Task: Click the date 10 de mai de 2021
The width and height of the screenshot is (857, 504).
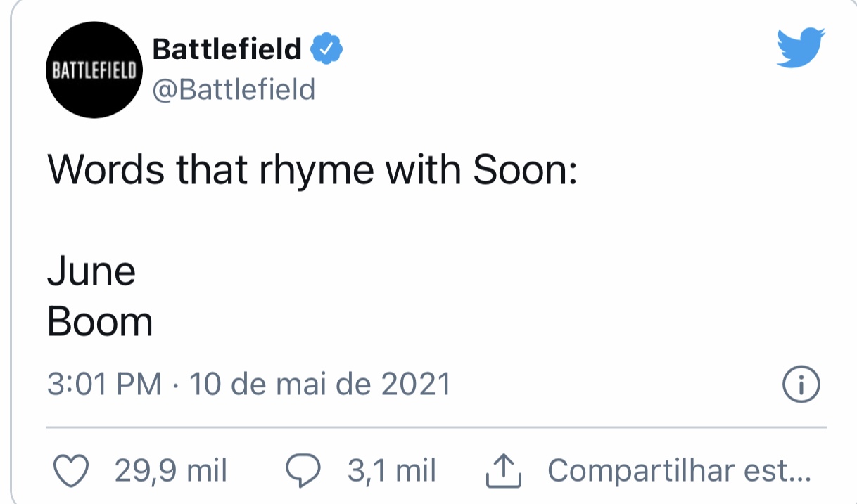Action: pos(320,384)
